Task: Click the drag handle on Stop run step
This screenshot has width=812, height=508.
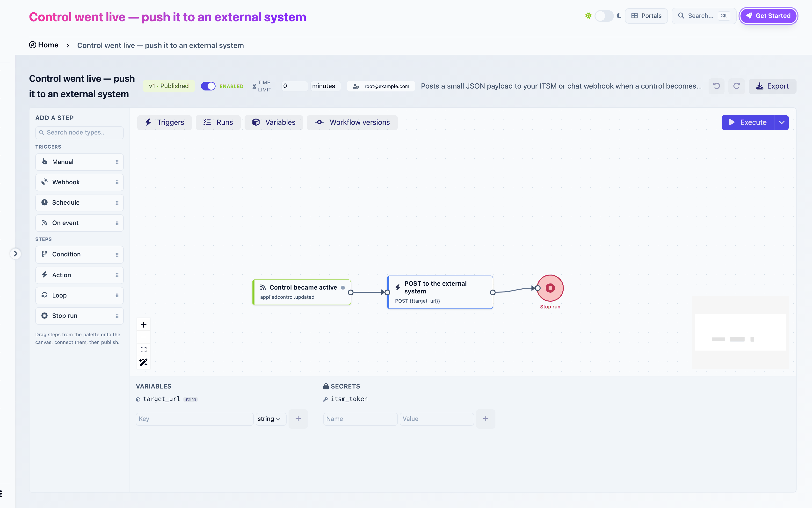Action: pyautogui.click(x=117, y=316)
